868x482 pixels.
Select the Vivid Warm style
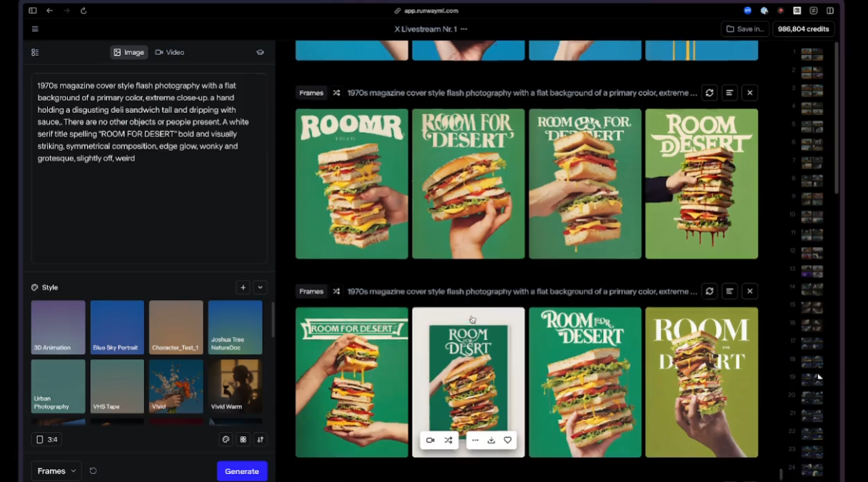[x=235, y=386]
